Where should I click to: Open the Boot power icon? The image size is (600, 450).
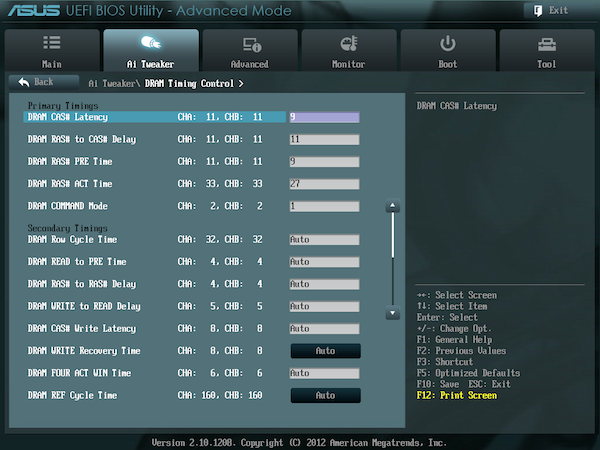point(447,44)
